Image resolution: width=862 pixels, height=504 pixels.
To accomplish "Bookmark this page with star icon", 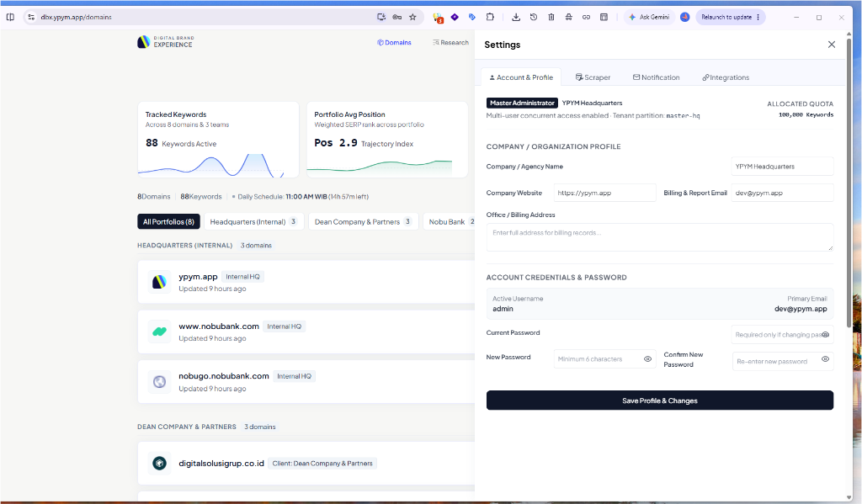I will click(x=412, y=17).
